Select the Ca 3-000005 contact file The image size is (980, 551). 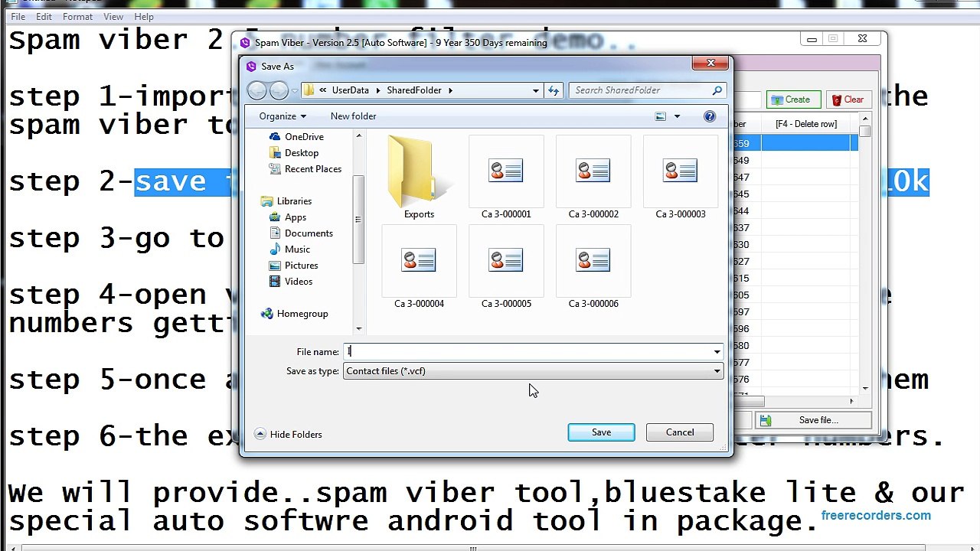point(506,268)
